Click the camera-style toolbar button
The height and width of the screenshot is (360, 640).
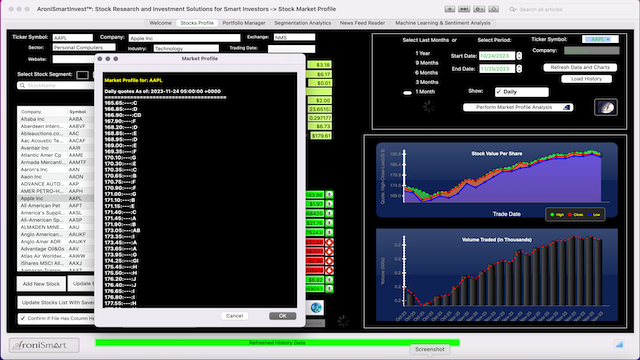493,9
